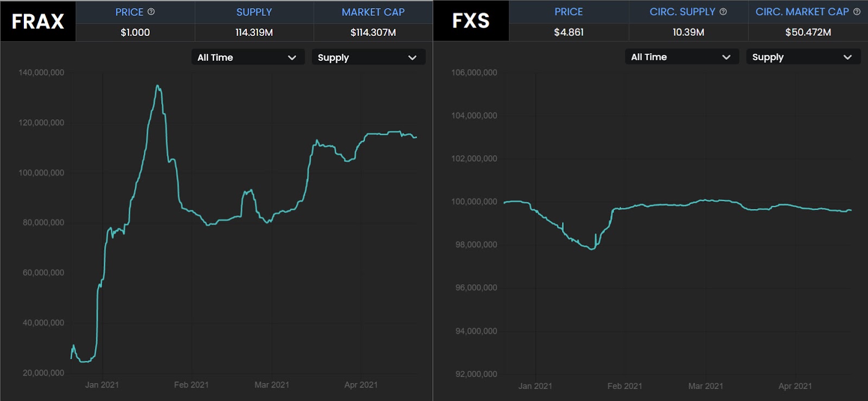Click FRAX chart axis label 60,000,000
This screenshot has height=401, width=868.
43,272
